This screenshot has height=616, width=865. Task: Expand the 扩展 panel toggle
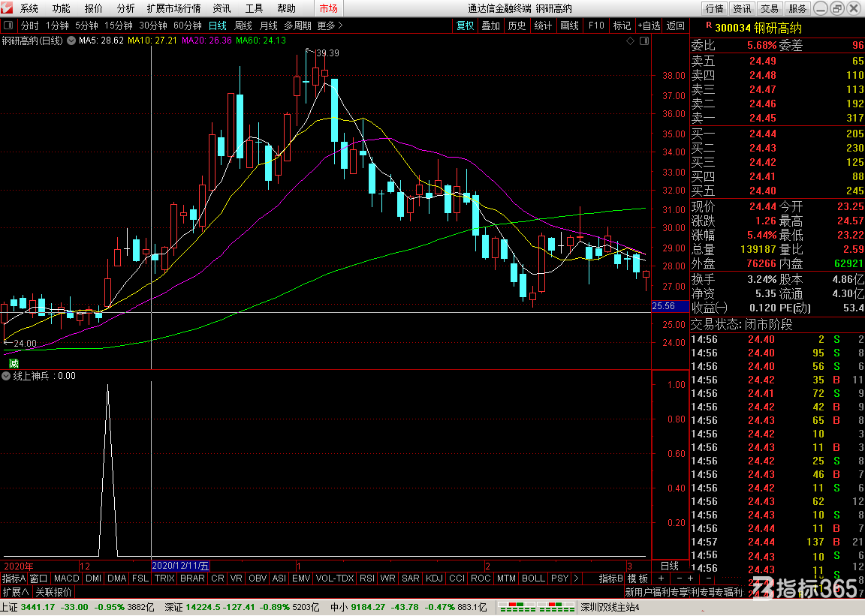tap(16, 592)
